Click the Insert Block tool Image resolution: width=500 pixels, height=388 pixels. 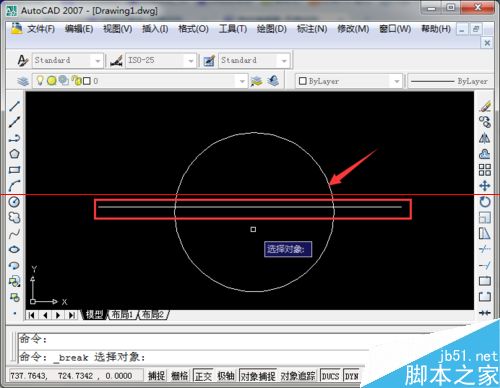point(14,281)
